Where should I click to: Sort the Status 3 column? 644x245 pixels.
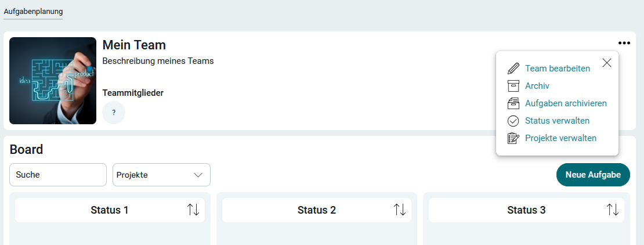point(613,210)
